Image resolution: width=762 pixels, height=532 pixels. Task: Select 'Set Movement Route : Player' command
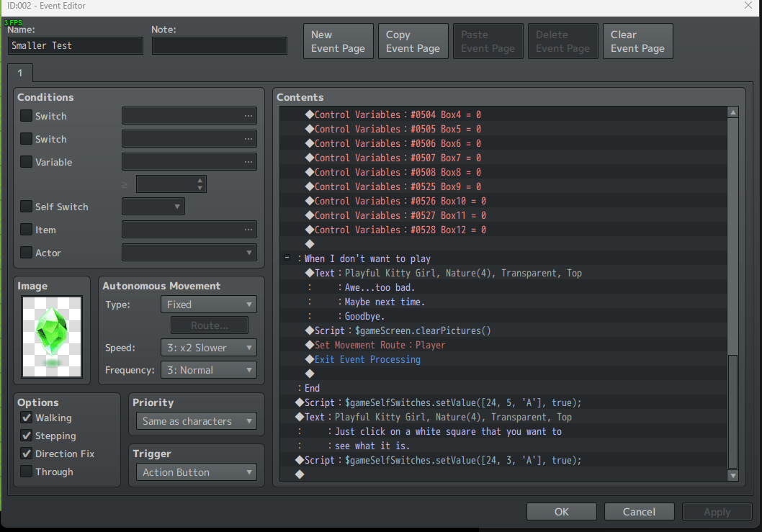click(503, 345)
